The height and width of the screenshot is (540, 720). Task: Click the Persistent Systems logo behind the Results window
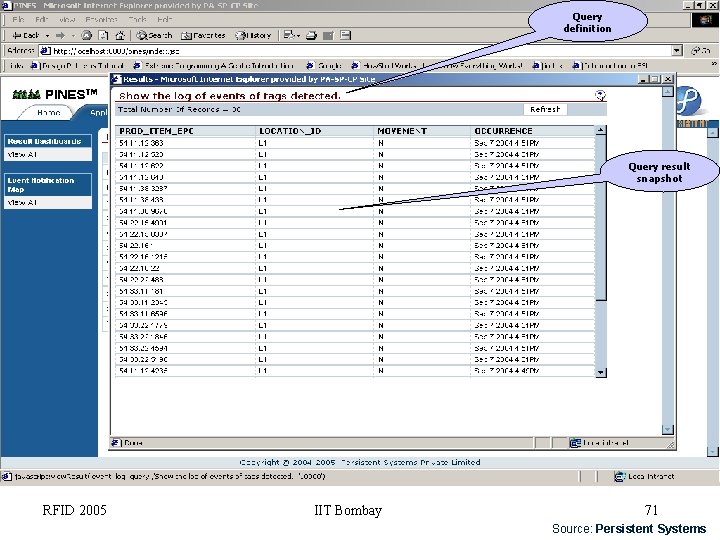click(687, 100)
